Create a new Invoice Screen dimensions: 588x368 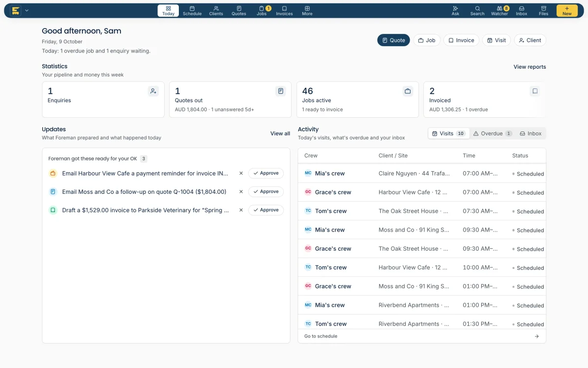[x=461, y=40]
